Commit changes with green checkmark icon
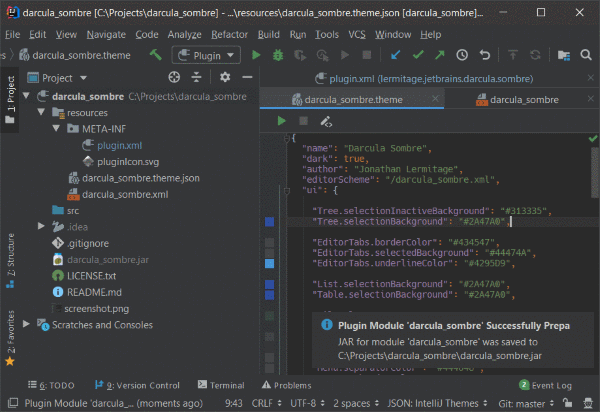Screen dimensions: 600x412 point(418,55)
